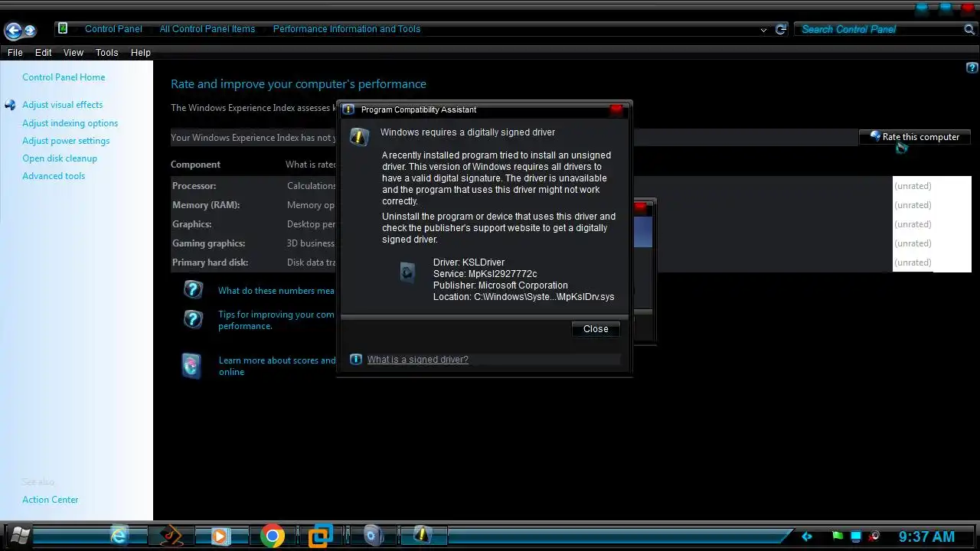Click the Primary hard disk row label
This screenshot has width=980, height=551.
click(211, 262)
